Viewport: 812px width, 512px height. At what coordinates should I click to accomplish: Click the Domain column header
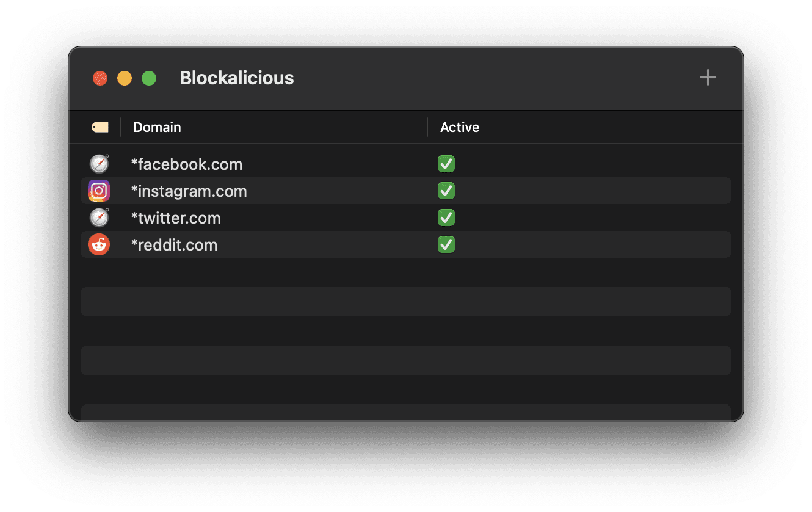[x=156, y=126]
